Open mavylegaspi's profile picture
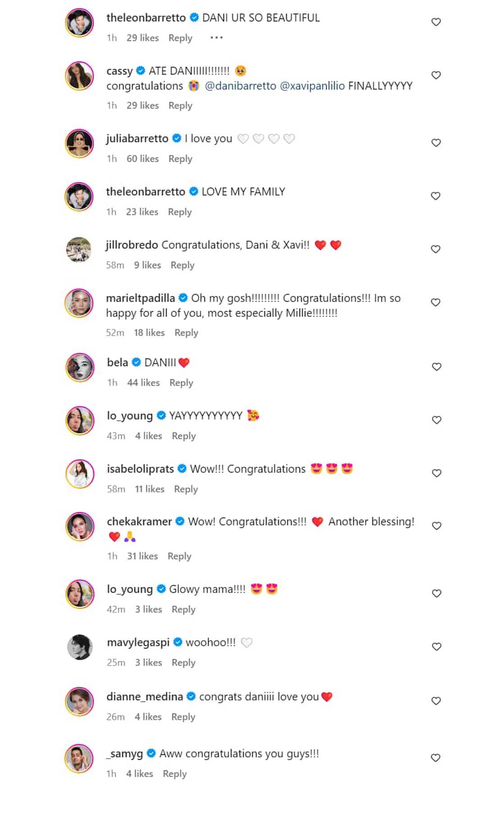 [80, 647]
